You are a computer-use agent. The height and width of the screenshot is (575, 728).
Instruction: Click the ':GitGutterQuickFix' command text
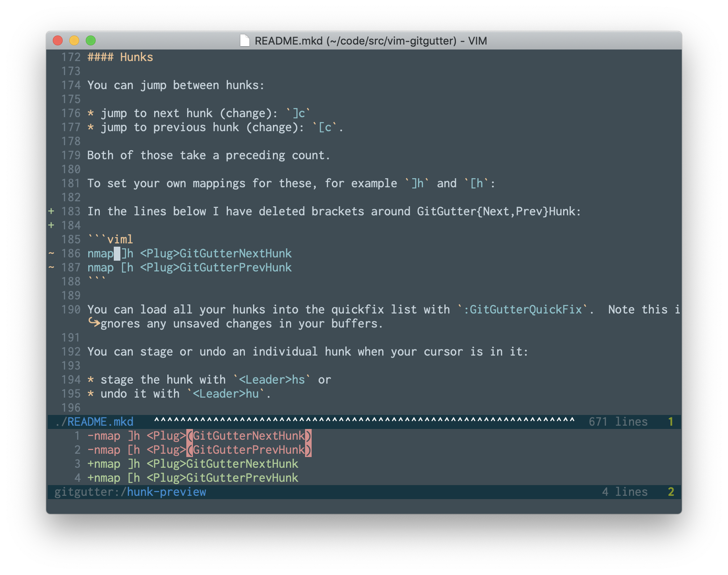(523, 309)
